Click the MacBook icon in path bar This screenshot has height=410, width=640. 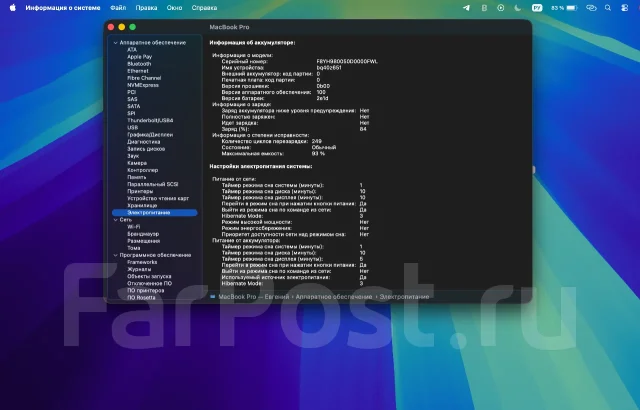(x=213, y=297)
